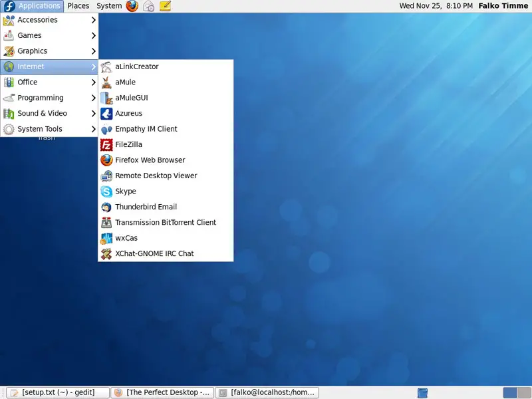The width and height of the screenshot is (532, 399).
Task: Start Azureus from the Internet menu
Action: (x=128, y=113)
